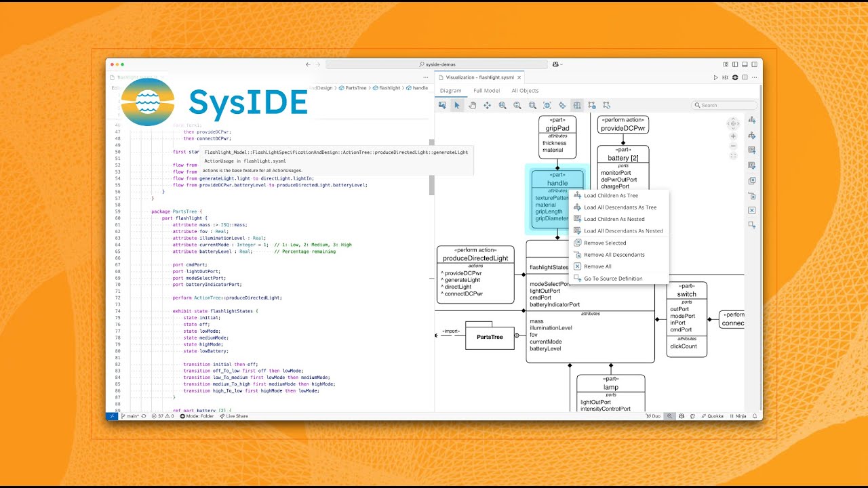Select the hand pan tool
The width and height of the screenshot is (868, 488).
pyautogui.click(x=472, y=105)
